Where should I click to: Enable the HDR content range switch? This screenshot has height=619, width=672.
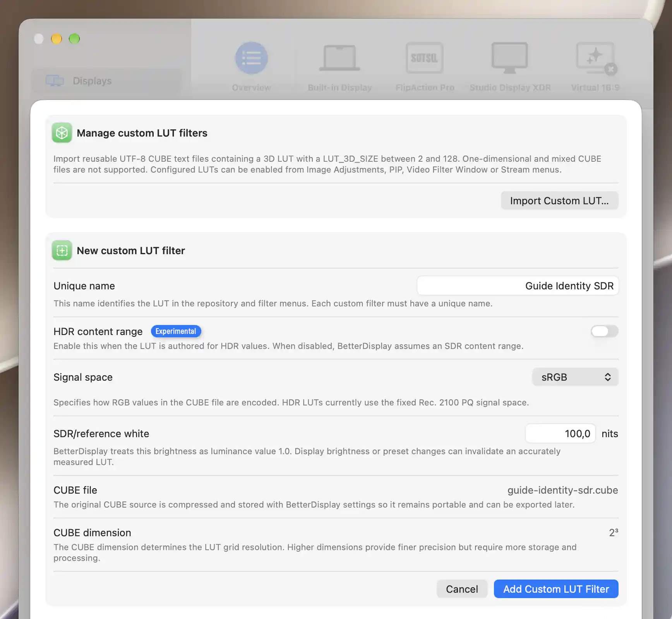click(x=604, y=331)
